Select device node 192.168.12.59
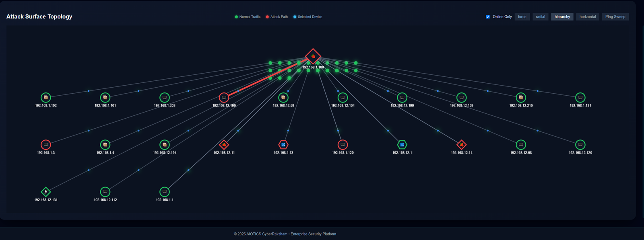This screenshot has width=644, height=240. pyautogui.click(x=283, y=97)
